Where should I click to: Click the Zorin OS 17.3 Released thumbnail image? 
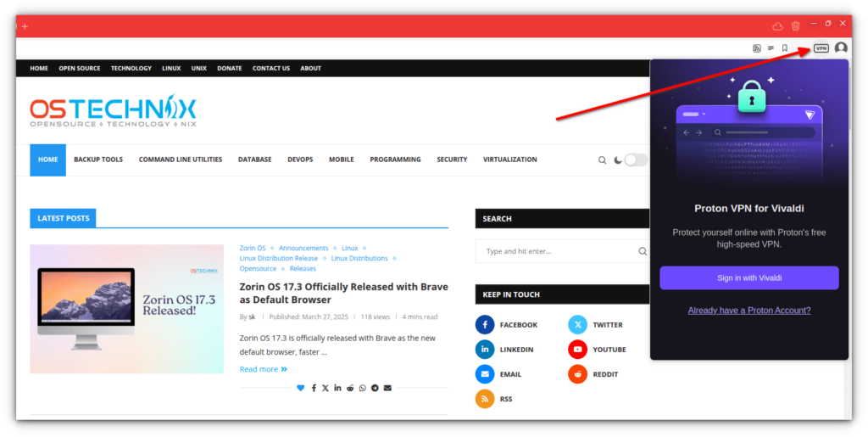(127, 309)
